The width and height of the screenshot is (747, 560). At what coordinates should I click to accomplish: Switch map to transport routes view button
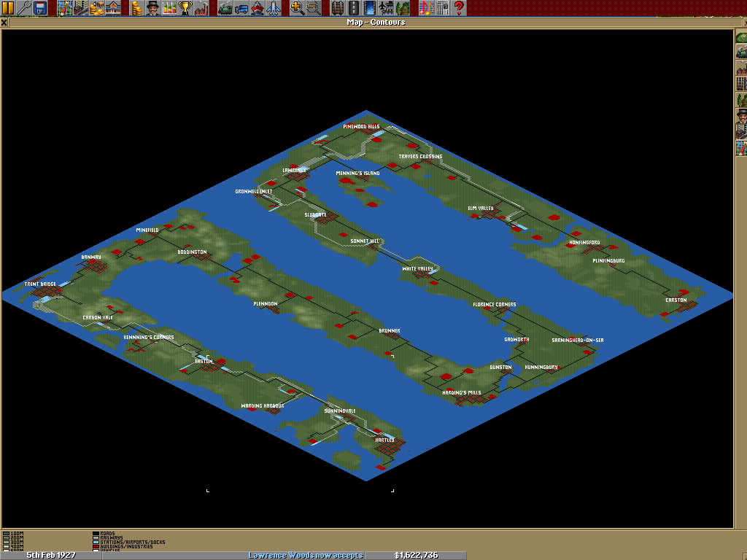[x=742, y=83]
